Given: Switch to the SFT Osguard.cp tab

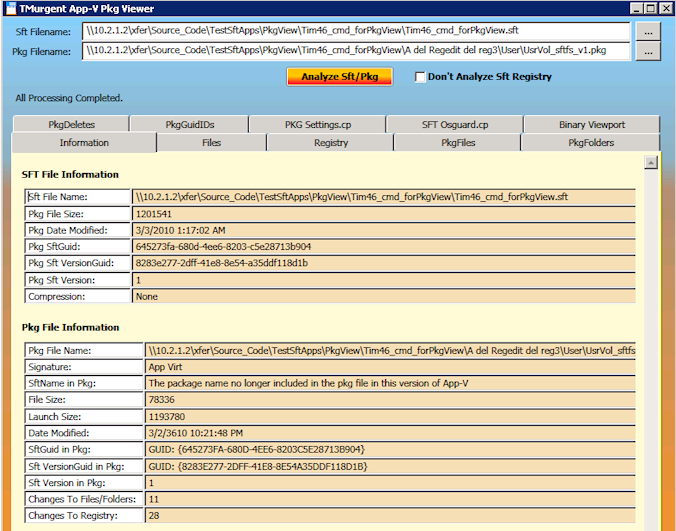Looking at the screenshot, I should pyautogui.click(x=455, y=125).
